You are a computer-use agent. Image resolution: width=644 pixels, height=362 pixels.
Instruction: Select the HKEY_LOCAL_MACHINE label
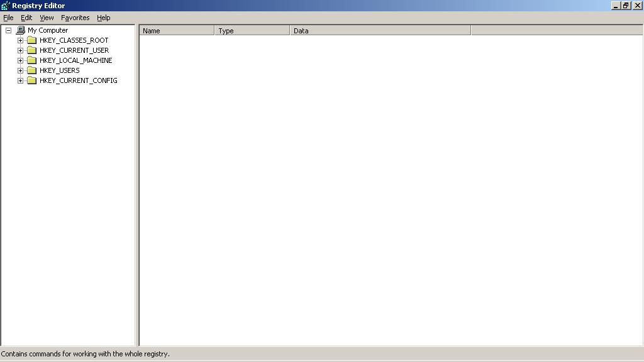[x=76, y=60]
